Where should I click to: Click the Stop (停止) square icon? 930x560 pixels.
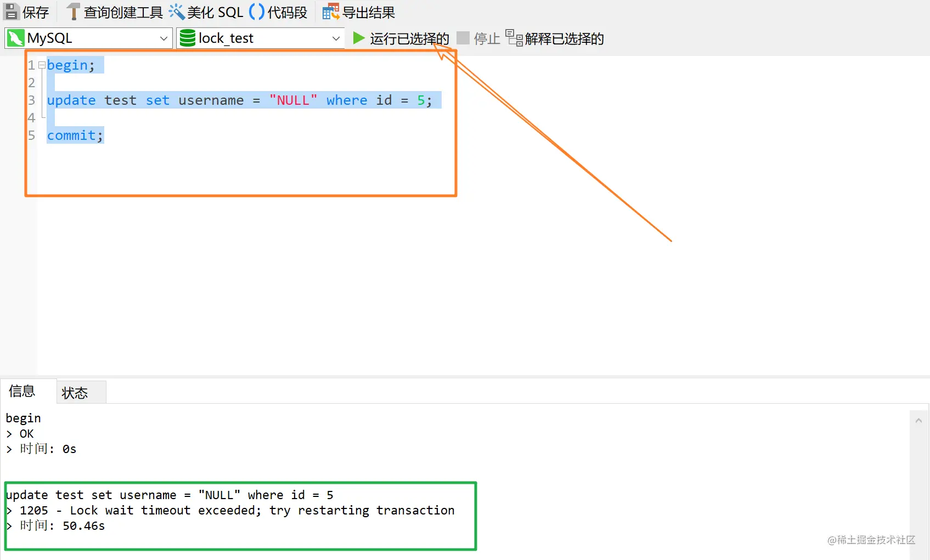463,38
